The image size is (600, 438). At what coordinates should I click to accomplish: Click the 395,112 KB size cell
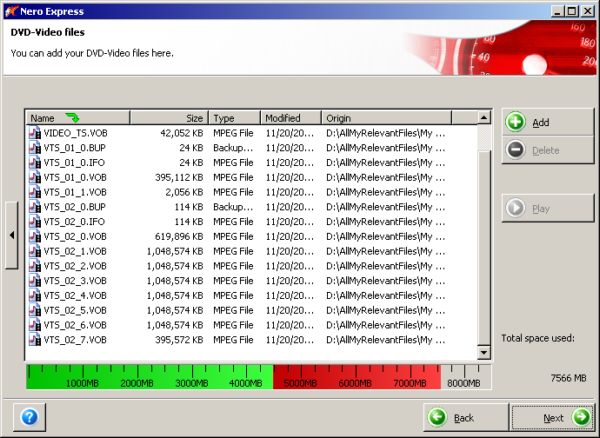click(179, 177)
